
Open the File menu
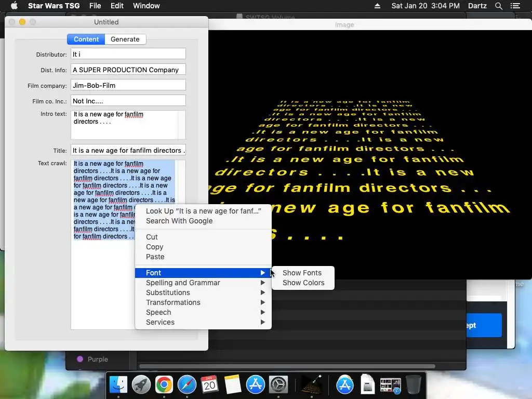pos(95,6)
